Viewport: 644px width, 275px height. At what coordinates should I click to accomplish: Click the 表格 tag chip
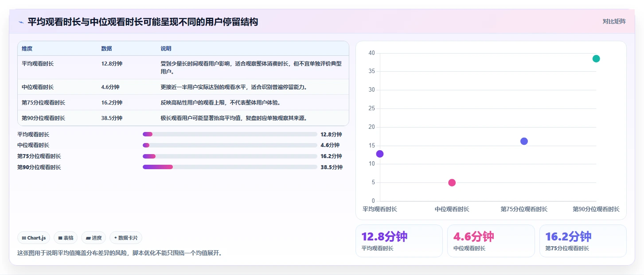(66, 238)
